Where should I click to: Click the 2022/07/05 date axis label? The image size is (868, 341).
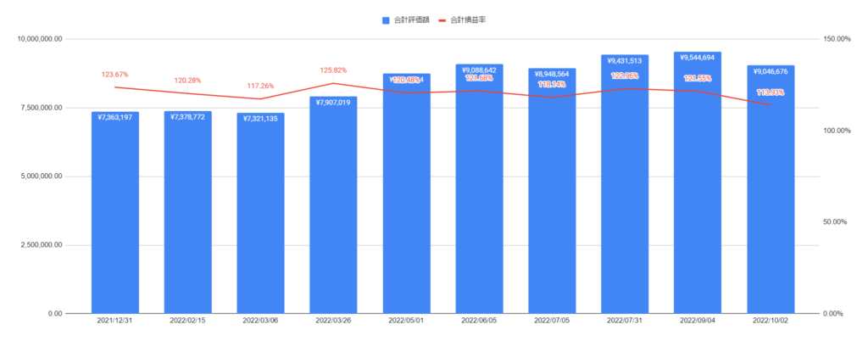click(x=552, y=321)
